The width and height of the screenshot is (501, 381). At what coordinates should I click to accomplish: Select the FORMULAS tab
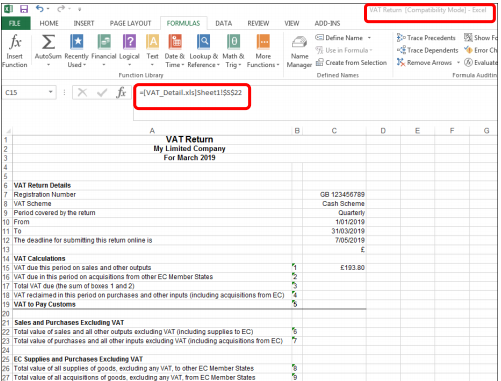pos(183,23)
